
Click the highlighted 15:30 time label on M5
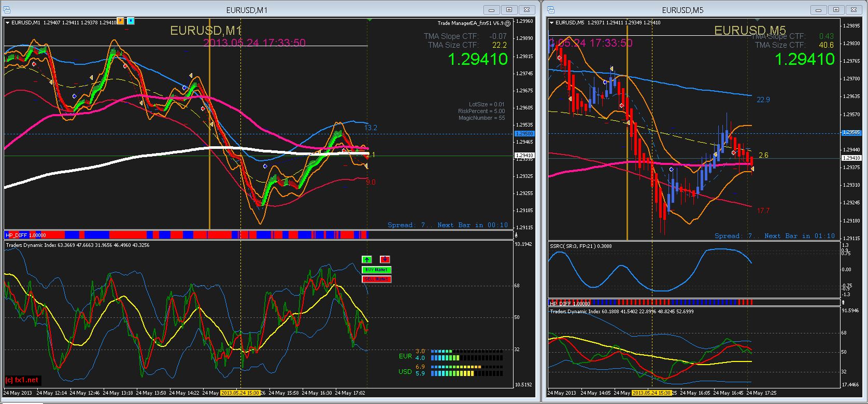652,393
